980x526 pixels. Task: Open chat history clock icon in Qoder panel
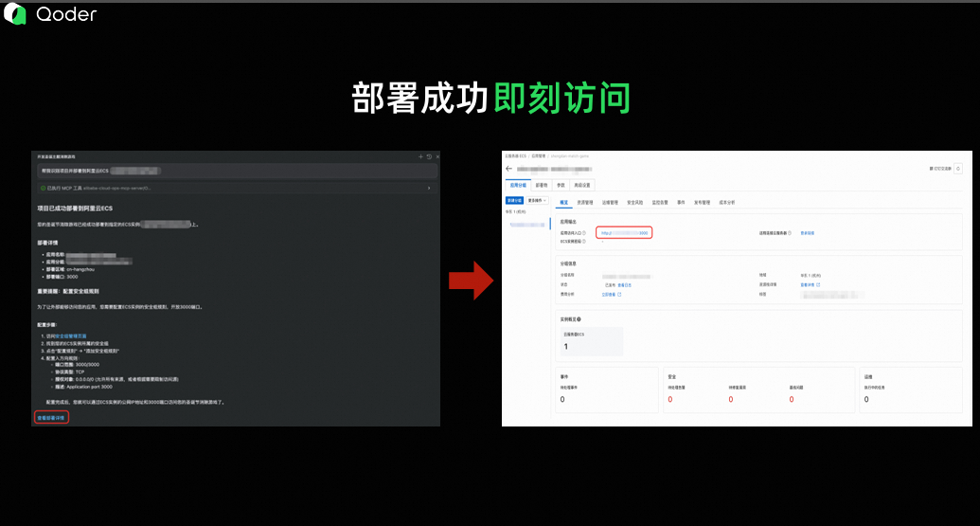click(x=429, y=157)
